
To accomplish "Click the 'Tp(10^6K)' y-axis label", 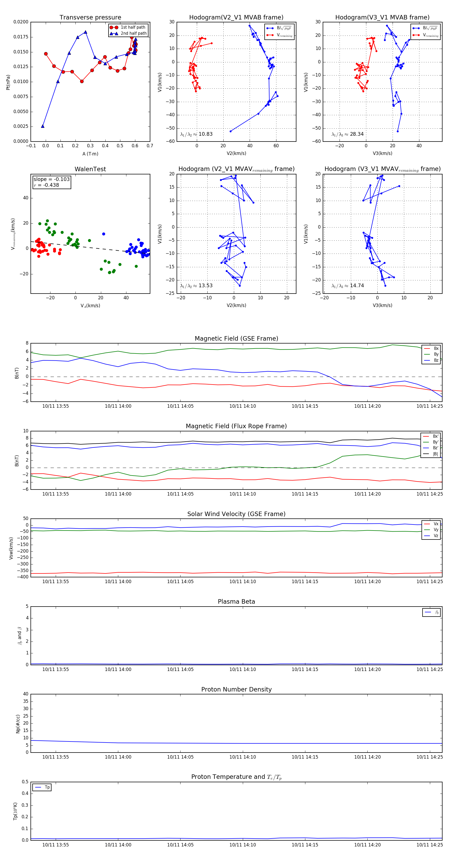I will (x=15, y=811).
